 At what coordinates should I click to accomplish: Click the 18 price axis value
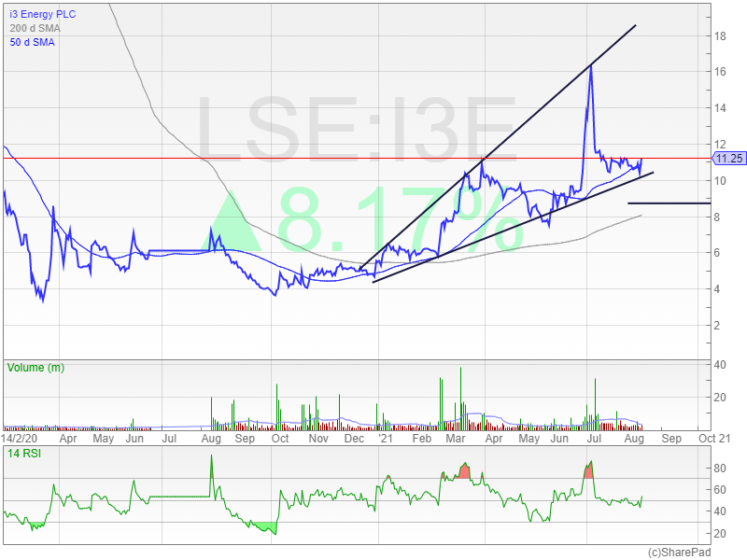click(x=719, y=36)
